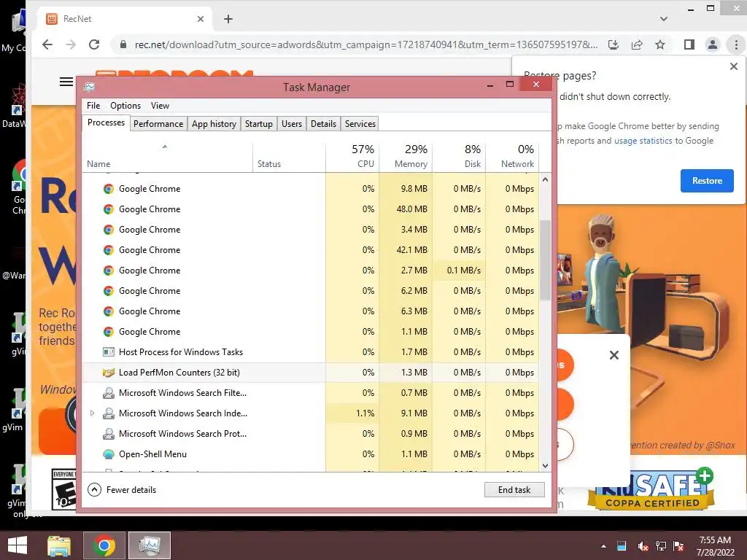This screenshot has width=747, height=560.
Task: Sort by the CPU column header
Action: pos(352,157)
